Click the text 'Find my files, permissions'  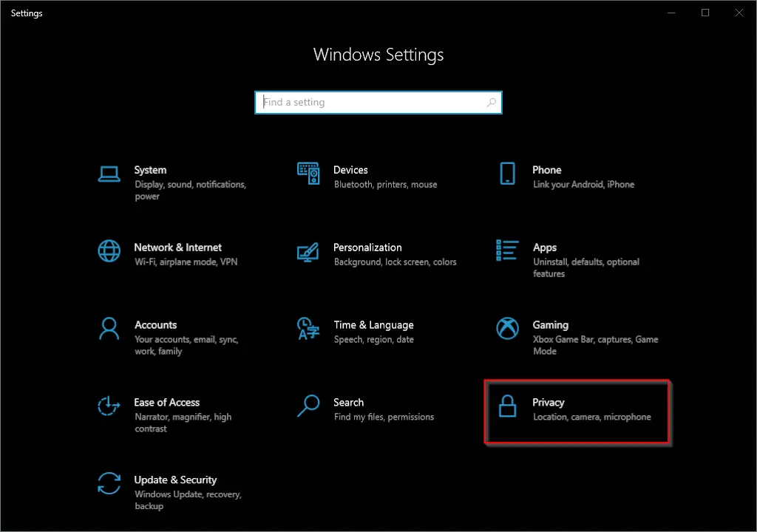[x=384, y=417]
